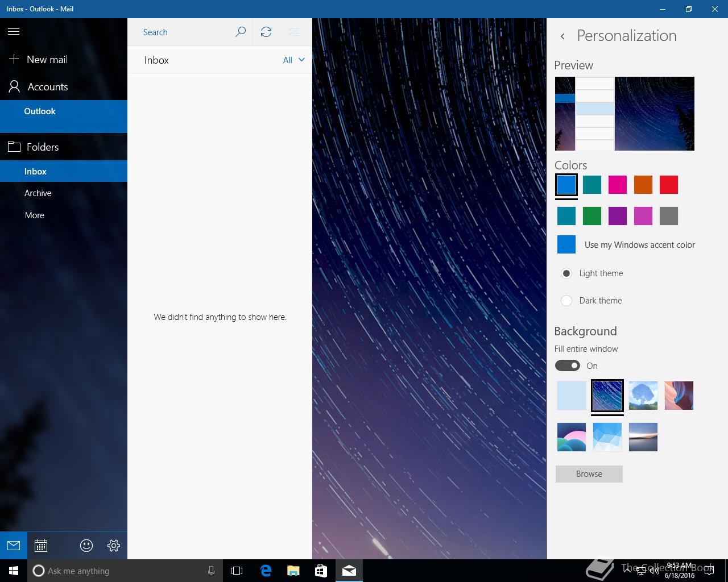This screenshot has height=582, width=728.
Task: Turn off Fill entire window toggle
Action: point(568,365)
